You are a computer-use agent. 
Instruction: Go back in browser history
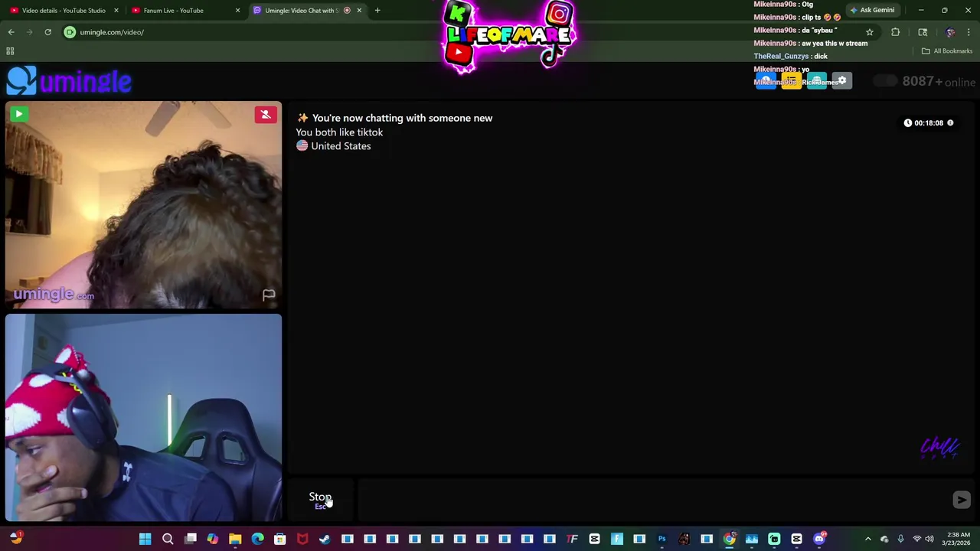(x=11, y=32)
